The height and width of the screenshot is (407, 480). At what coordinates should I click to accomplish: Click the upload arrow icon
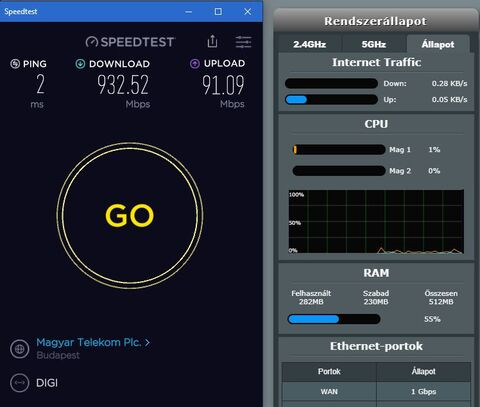tap(195, 63)
